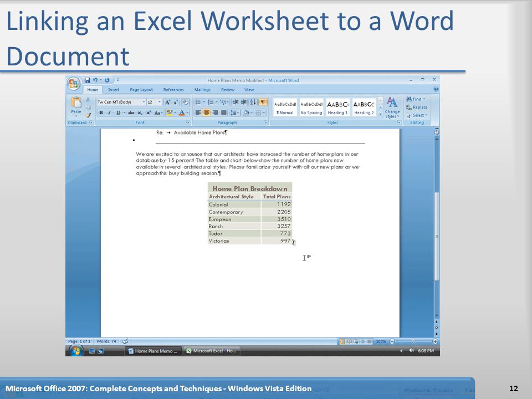
Task: Click the Save icon in Quick Access Toolbar
Action: [x=87, y=80]
